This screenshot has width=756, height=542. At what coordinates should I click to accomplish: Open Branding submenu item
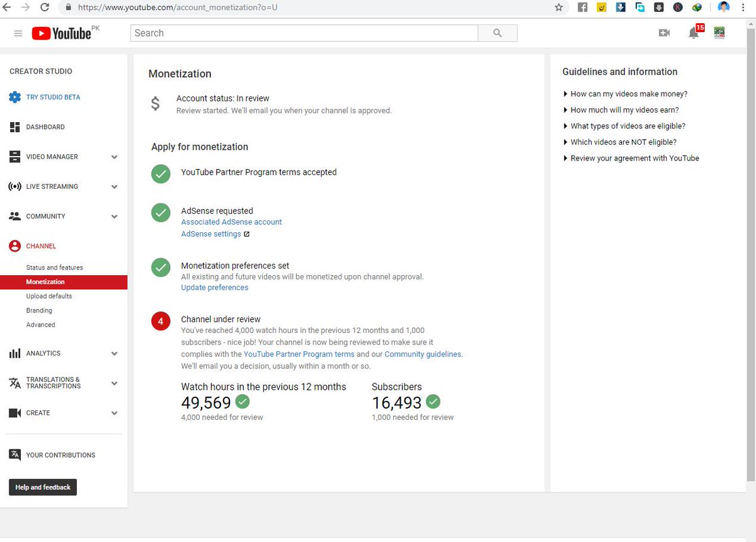coord(39,310)
